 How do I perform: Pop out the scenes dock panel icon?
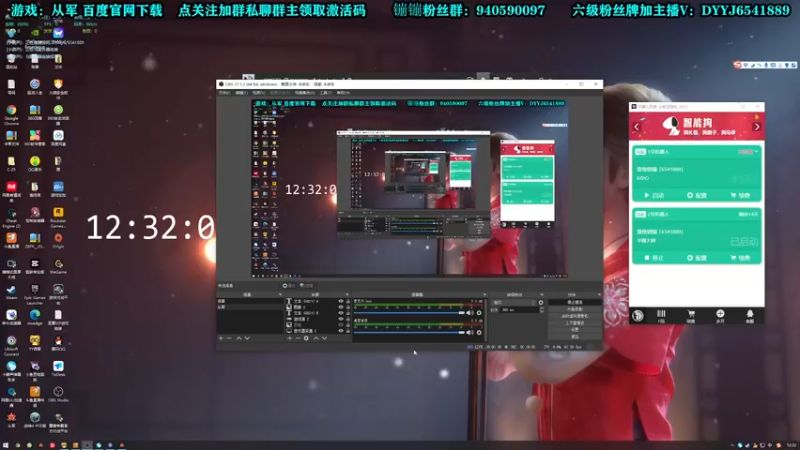(280, 295)
